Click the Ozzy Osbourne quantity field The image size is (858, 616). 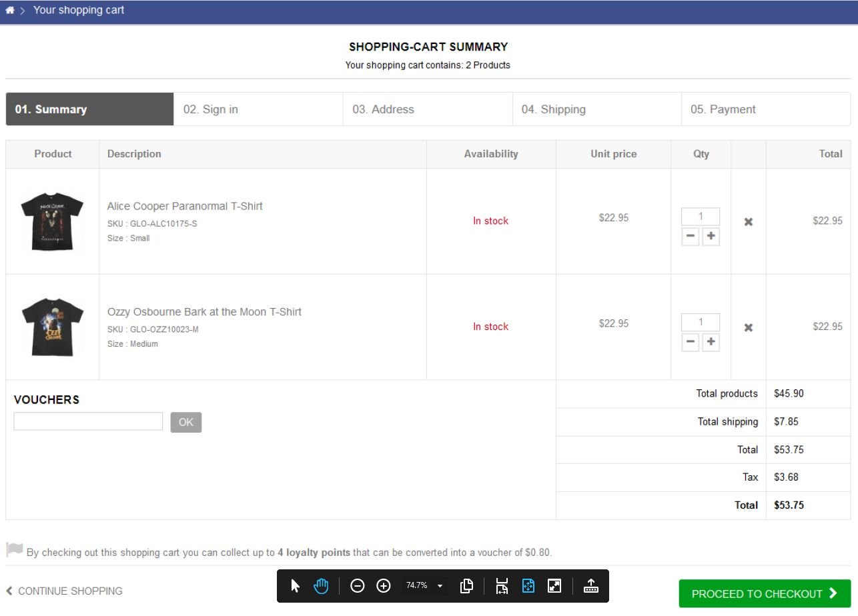coord(701,323)
